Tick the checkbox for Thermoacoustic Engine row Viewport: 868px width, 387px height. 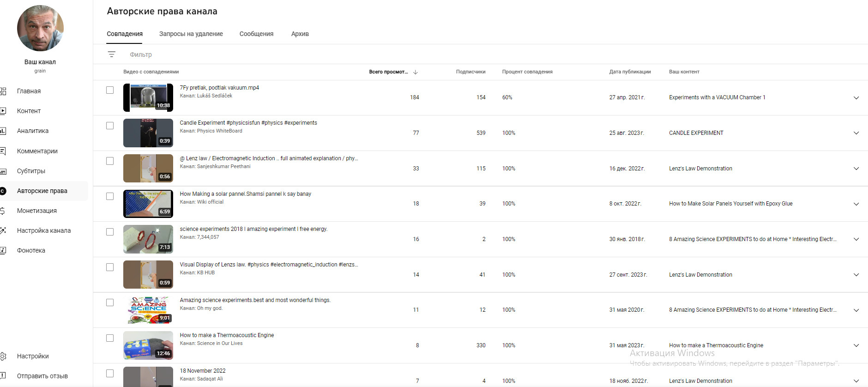point(110,338)
